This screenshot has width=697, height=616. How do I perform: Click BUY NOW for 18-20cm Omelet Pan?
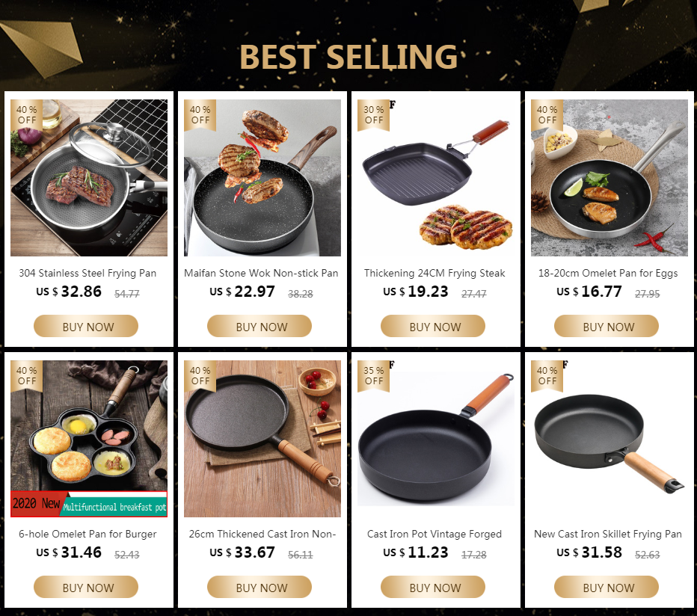(x=607, y=326)
